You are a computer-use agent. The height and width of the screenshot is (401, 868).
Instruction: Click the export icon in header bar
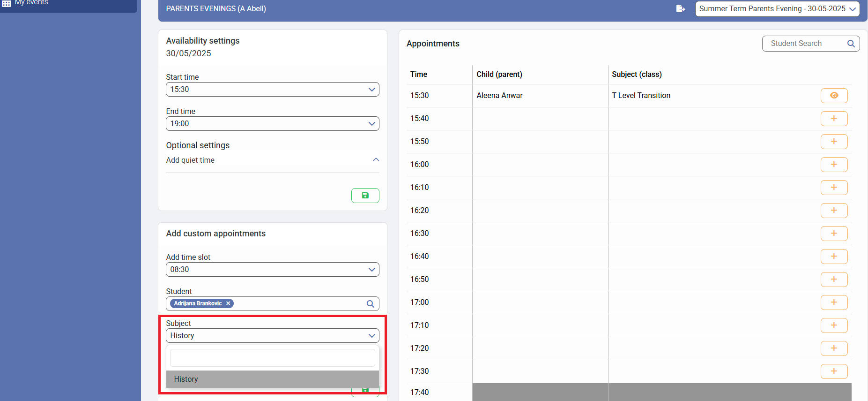point(680,8)
